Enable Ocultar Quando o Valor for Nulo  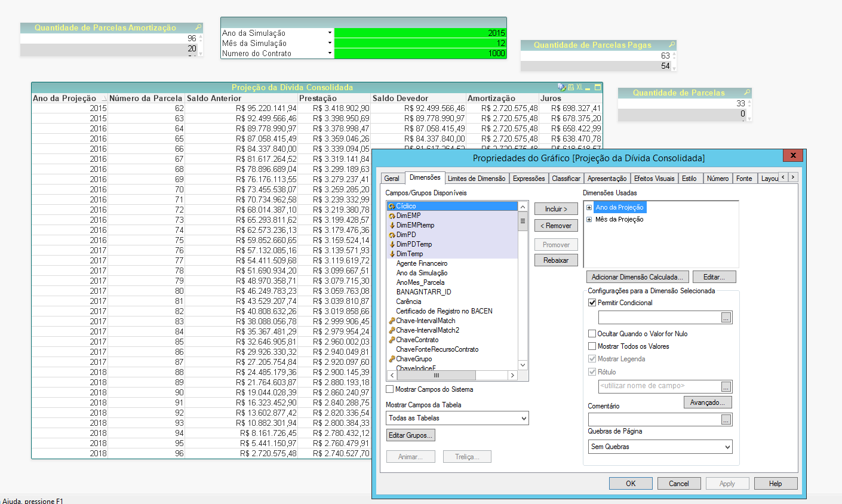click(592, 334)
